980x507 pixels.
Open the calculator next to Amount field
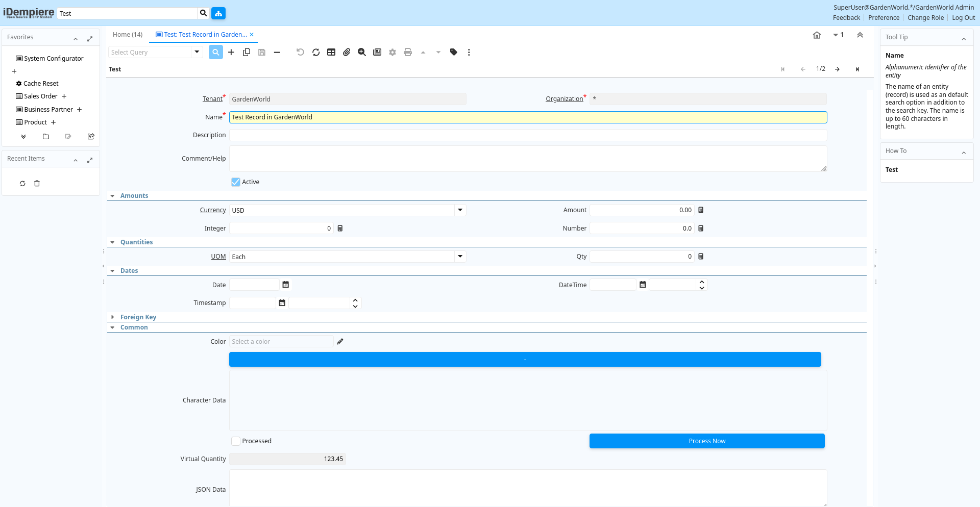pyautogui.click(x=701, y=210)
